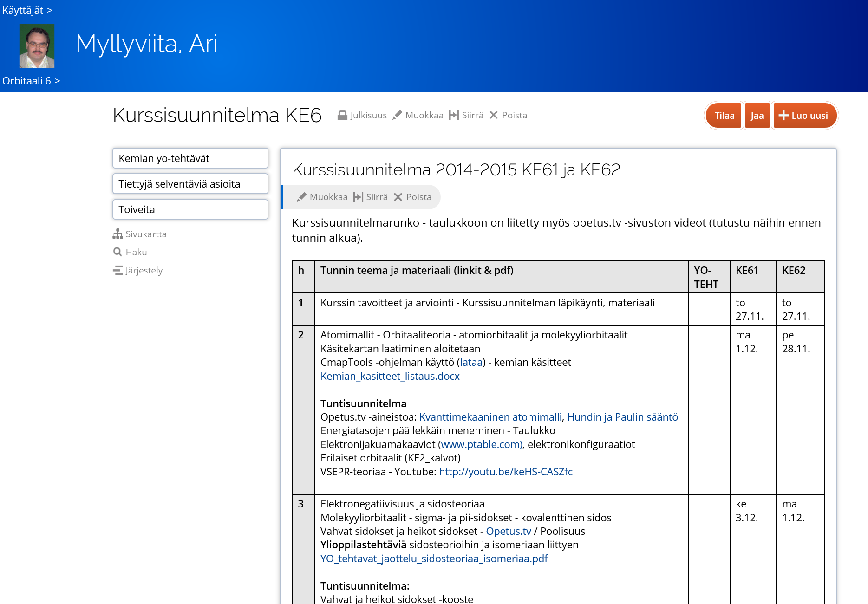Click the page title Muokkaa pencil icon
The image size is (868, 604).
point(397,115)
